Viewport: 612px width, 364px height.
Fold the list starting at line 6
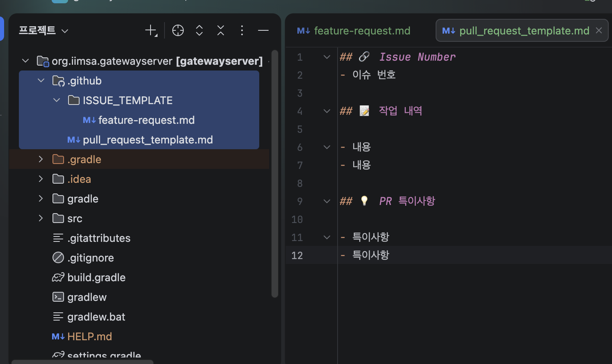tap(327, 147)
